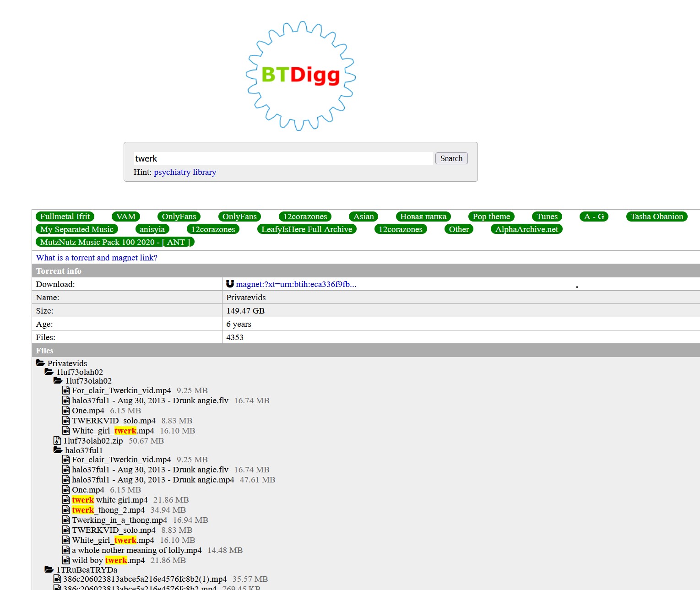Select the MutzNutz Music Pack 100 2020 tag

pyautogui.click(x=115, y=242)
